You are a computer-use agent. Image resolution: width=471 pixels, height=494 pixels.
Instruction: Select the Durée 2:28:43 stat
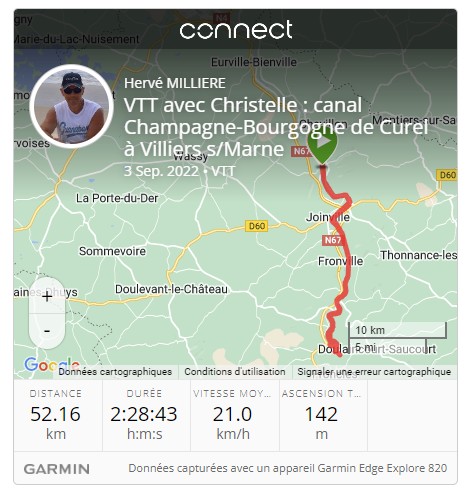(x=144, y=415)
